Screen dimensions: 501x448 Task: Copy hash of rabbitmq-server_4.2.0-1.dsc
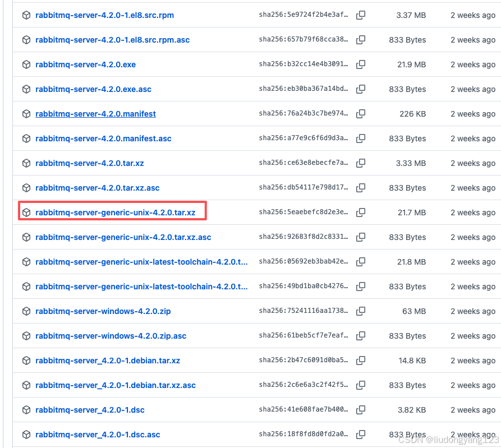(361, 410)
